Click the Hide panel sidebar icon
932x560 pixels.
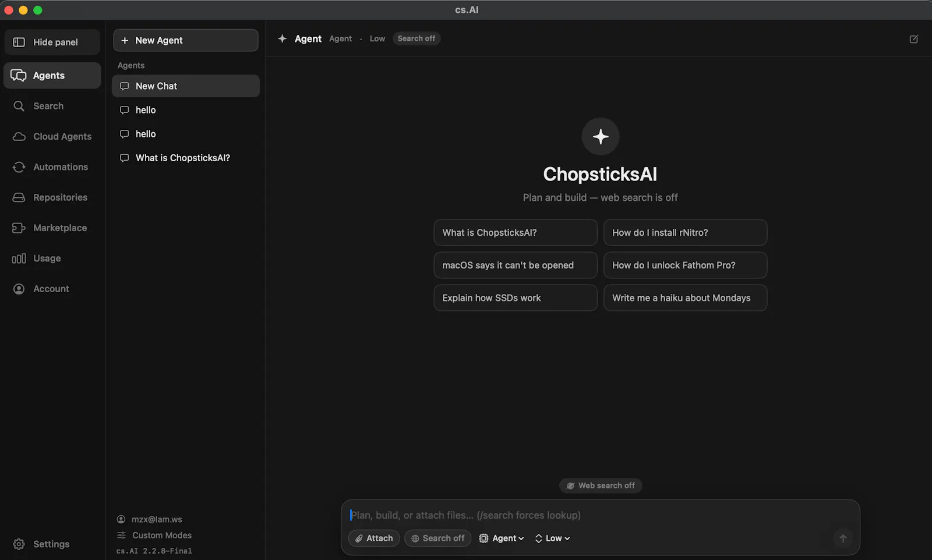pos(19,42)
